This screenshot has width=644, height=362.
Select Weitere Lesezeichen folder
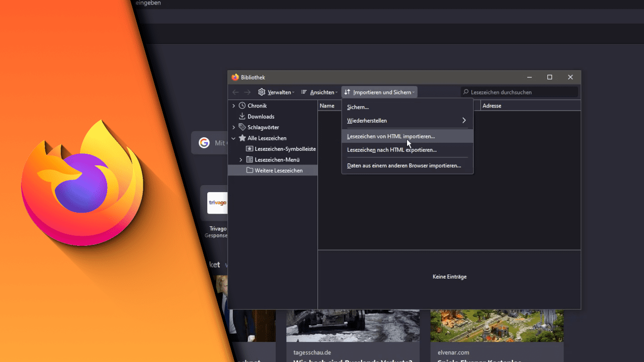pos(279,171)
